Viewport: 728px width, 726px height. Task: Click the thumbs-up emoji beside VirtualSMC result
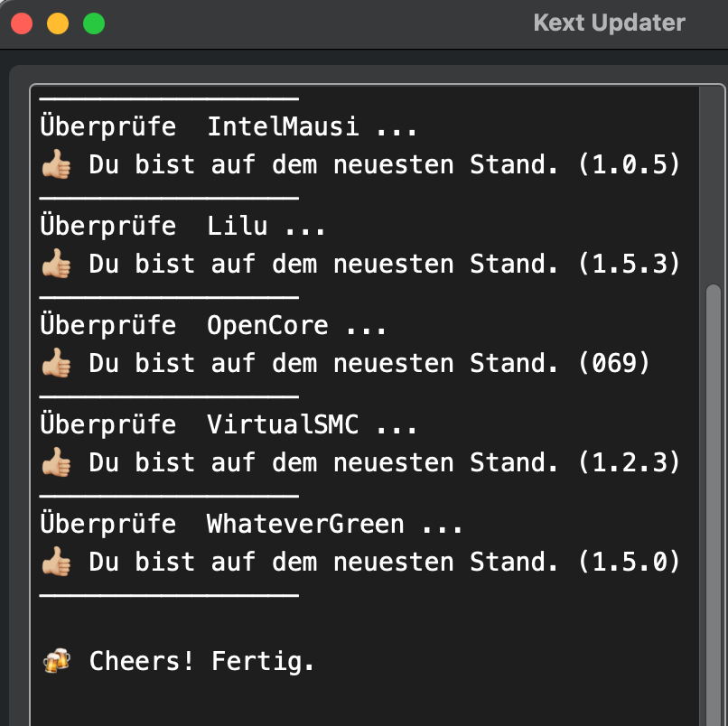click(x=56, y=462)
